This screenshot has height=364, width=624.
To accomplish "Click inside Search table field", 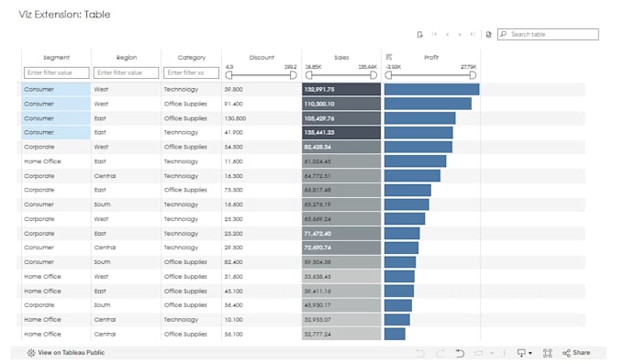I will click(548, 34).
